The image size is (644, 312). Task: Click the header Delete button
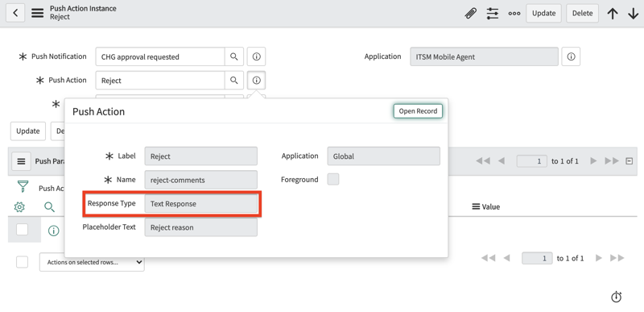582,13
